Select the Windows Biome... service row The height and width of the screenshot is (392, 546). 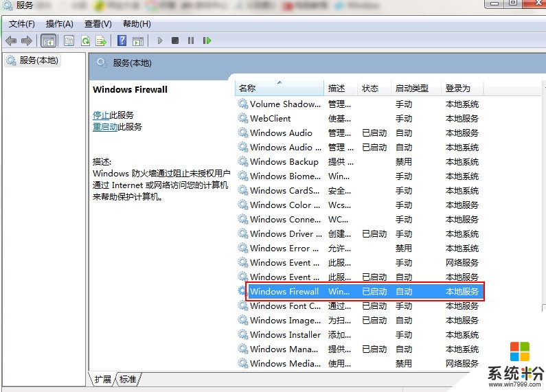coord(359,176)
